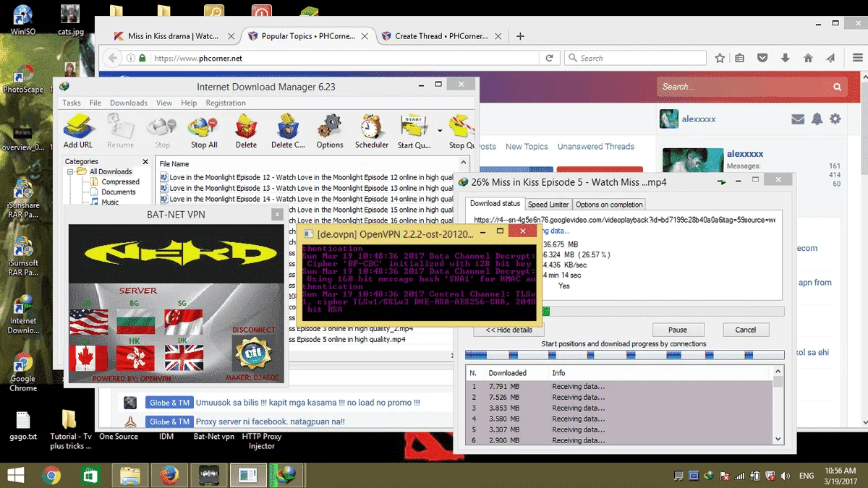
Task: Select the UK flag server
Action: click(184, 357)
